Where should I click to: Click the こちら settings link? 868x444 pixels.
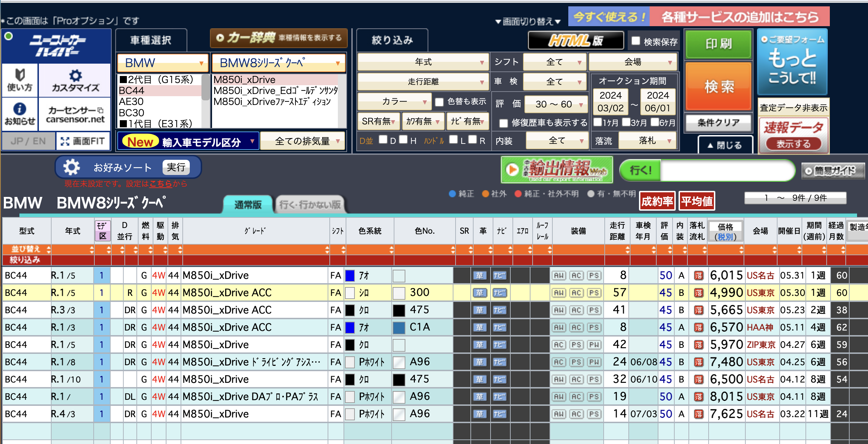click(160, 184)
